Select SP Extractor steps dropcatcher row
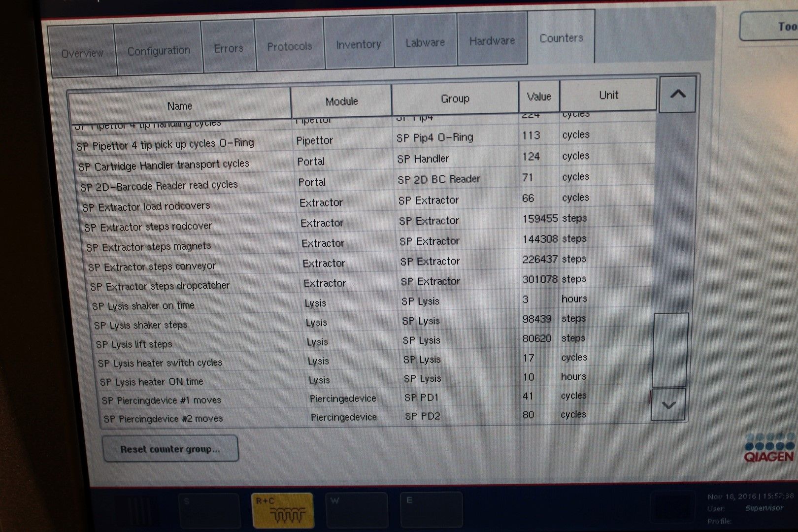 (x=371, y=283)
